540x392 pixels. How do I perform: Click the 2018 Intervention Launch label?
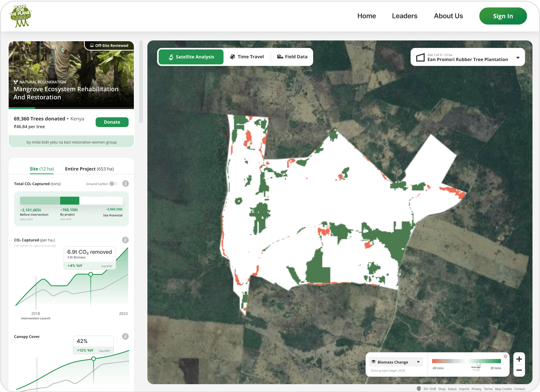coord(36,316)
